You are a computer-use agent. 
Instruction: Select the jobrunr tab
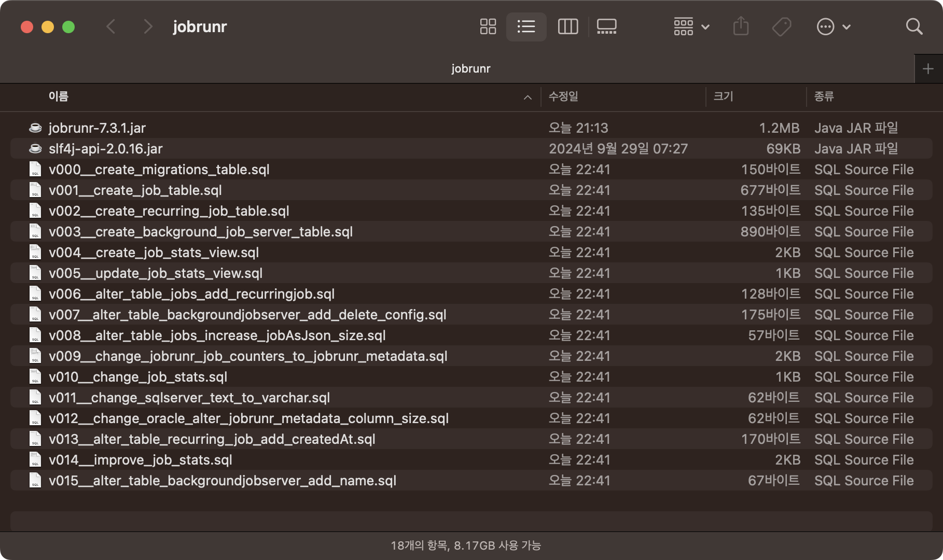point(470,68)
